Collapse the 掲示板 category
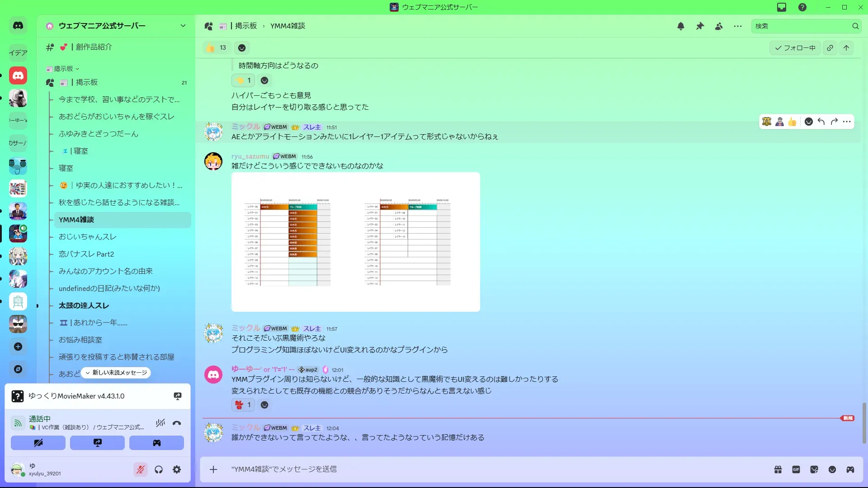 [63, 69]
